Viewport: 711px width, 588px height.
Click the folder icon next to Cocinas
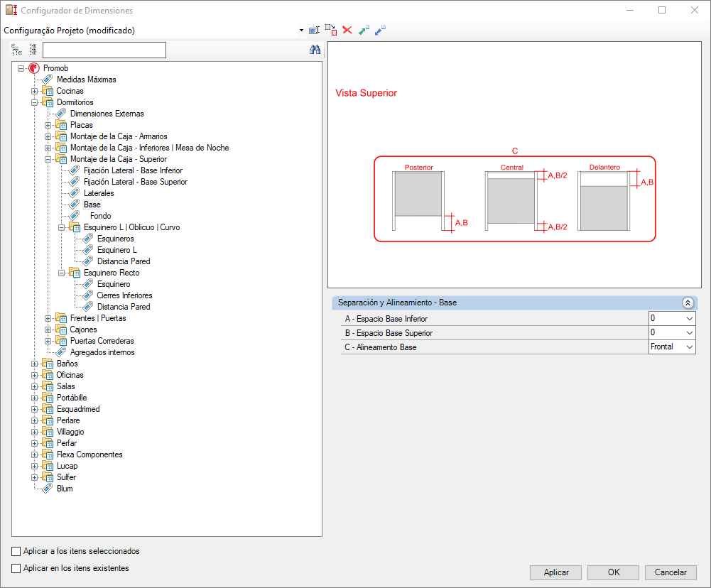(48, 91)
